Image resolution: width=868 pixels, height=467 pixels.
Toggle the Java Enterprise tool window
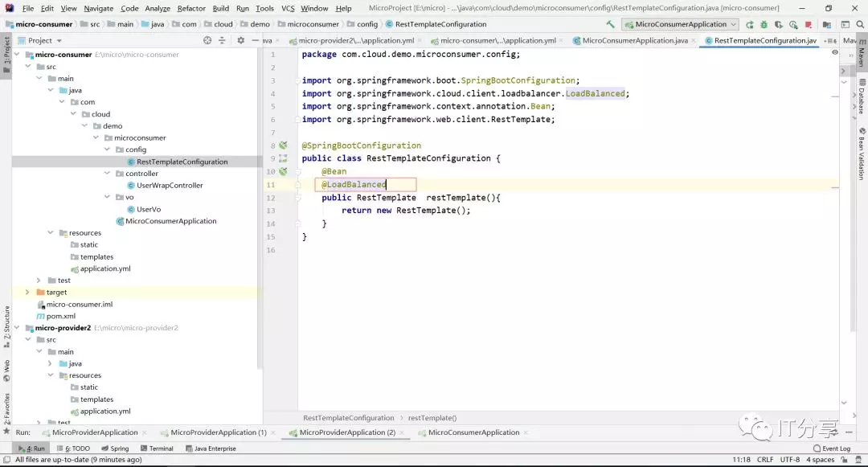(x=211, y=449)
